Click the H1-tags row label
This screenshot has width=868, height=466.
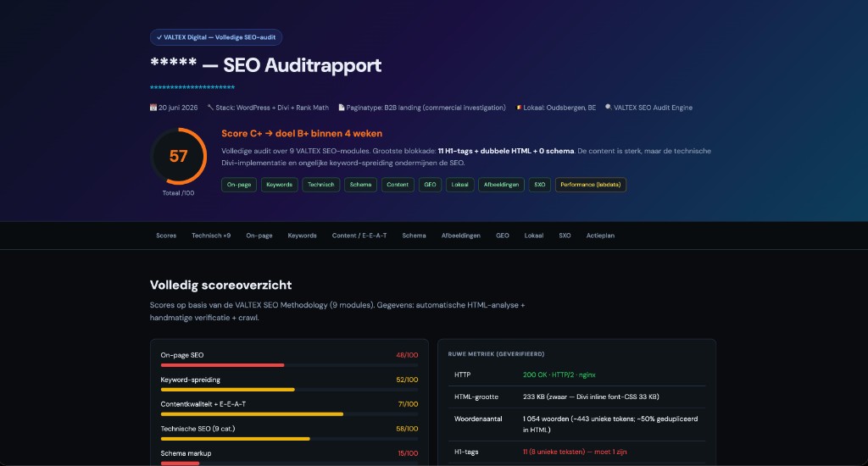pyautogui.click(x=466, y=452)
